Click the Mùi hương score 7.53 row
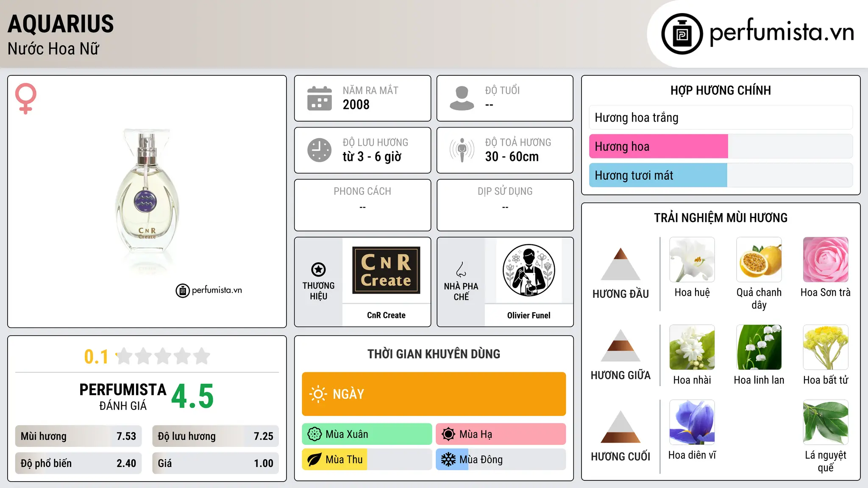The height and width of the screenshot is (488, 868). point(78,436)
